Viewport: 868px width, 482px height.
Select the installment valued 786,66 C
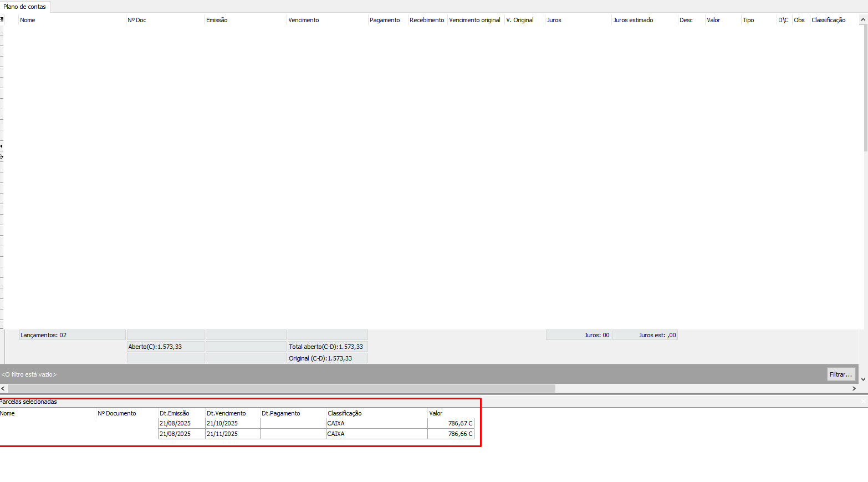point(450,434)
